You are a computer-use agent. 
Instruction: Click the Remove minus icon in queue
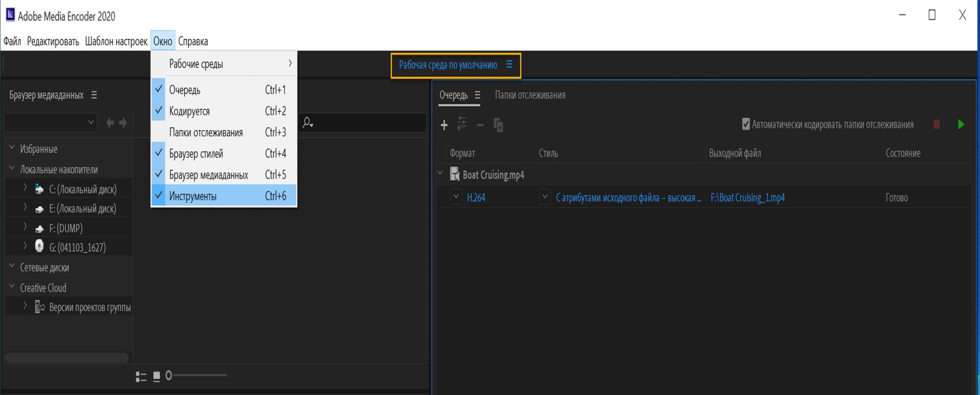coord(480,125)
